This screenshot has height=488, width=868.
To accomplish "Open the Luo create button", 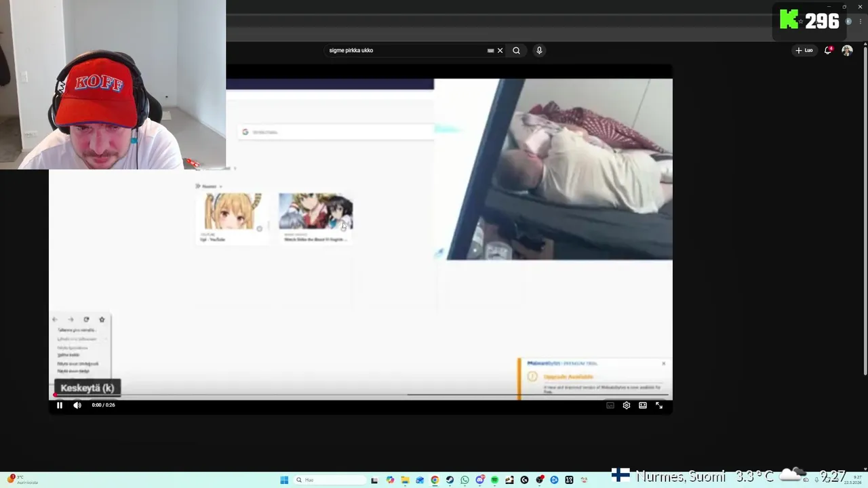I will 804,50.
